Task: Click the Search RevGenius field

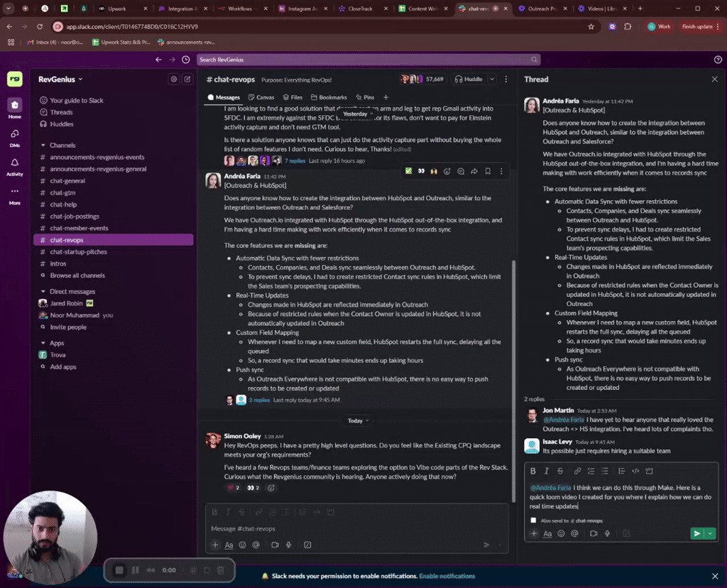Action: coord(367,60)
